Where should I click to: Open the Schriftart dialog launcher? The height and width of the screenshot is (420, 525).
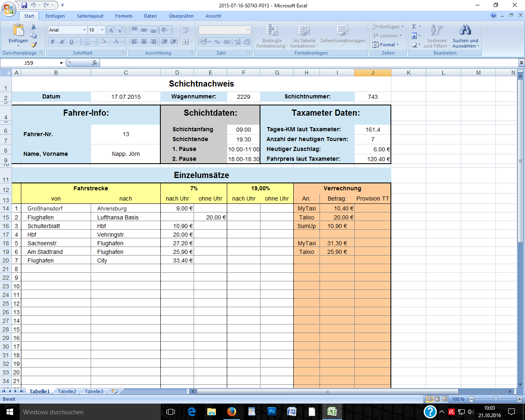123,53
